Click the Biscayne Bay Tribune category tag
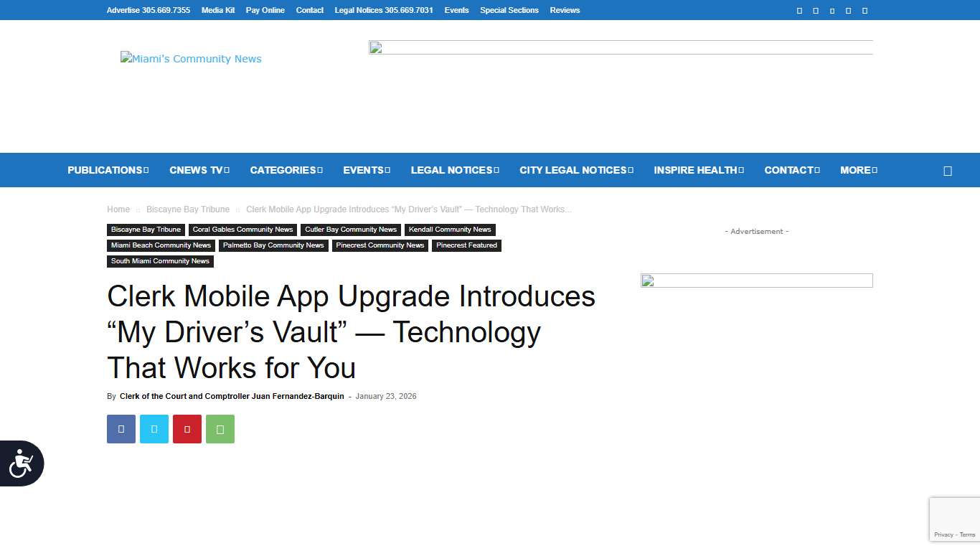This screenshot has width=980, height=551. [146, 230]
